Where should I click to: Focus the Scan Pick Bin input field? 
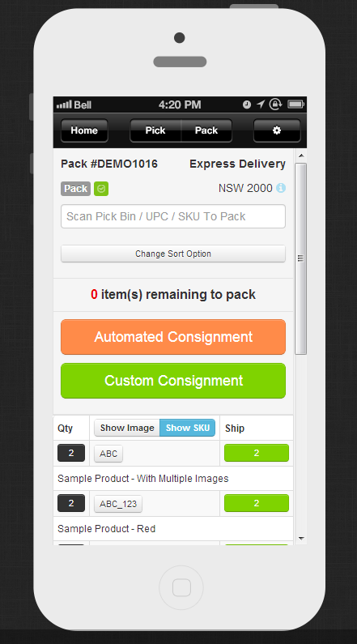point(173,216)
